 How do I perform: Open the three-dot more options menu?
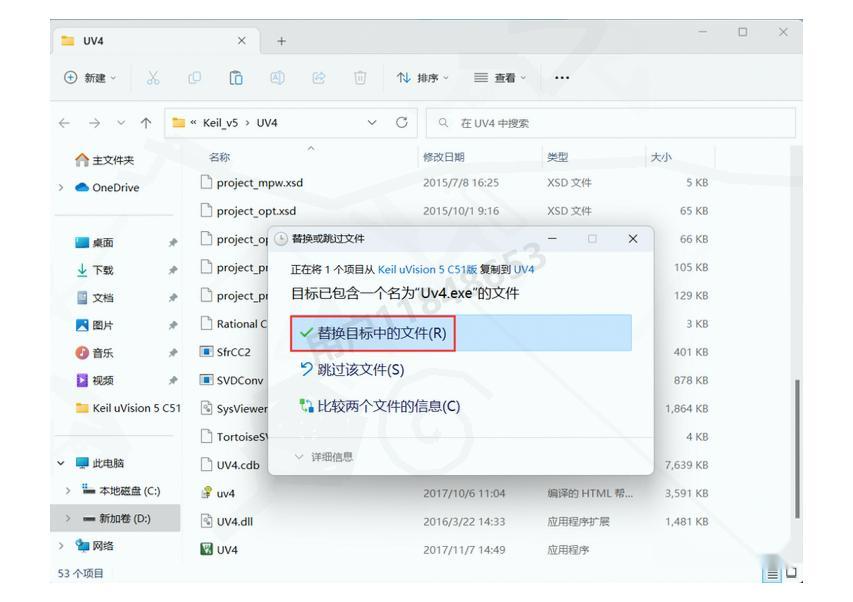[562, 78]
